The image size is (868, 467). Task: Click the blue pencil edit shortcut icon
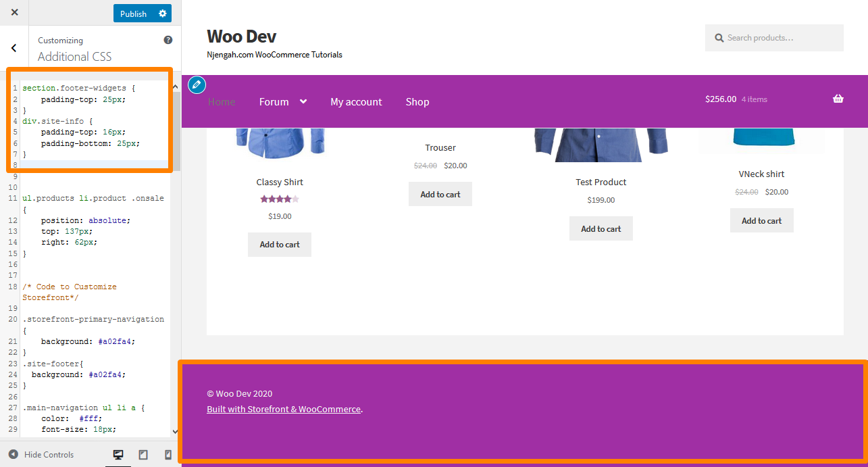point(197,84)
